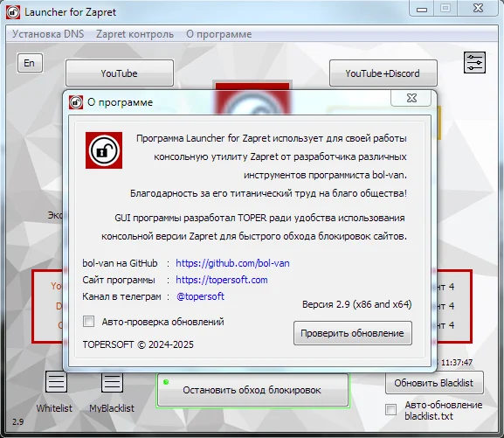Screen dimensions: 504x438
Task: Open the topersoft.com website link
Action: point(222,280)
